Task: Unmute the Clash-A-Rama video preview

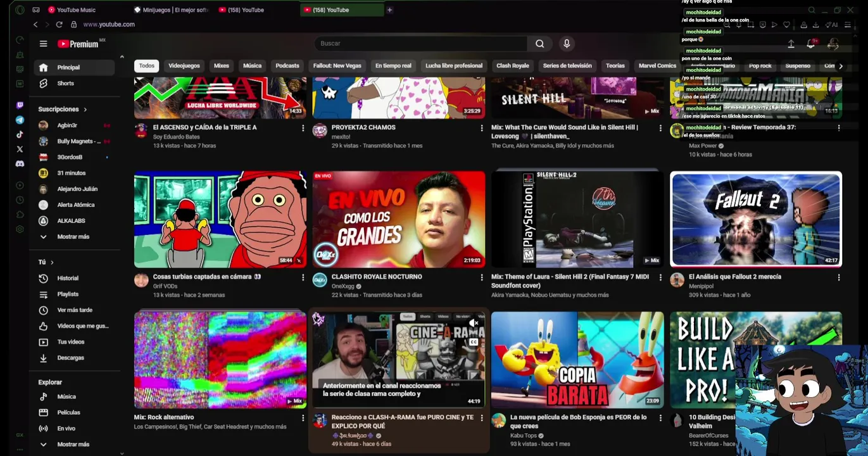Action: pos(474,324)
